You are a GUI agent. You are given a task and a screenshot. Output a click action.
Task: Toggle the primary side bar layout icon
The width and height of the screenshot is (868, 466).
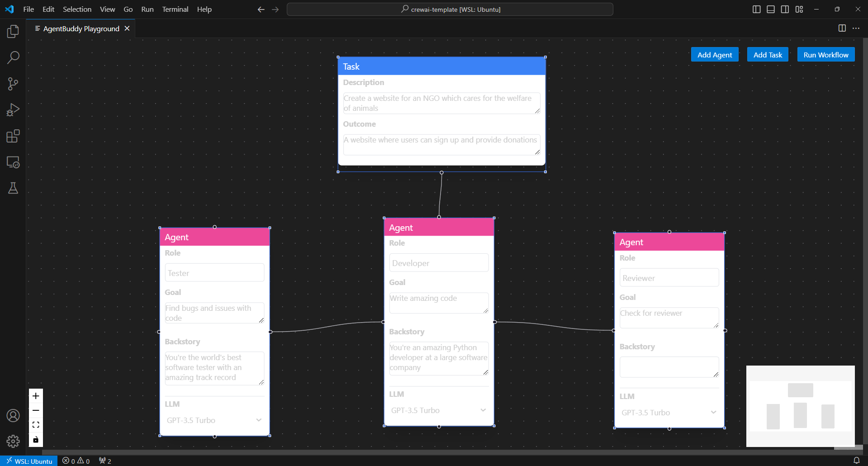pyautogui.click(x=756, y=9)
